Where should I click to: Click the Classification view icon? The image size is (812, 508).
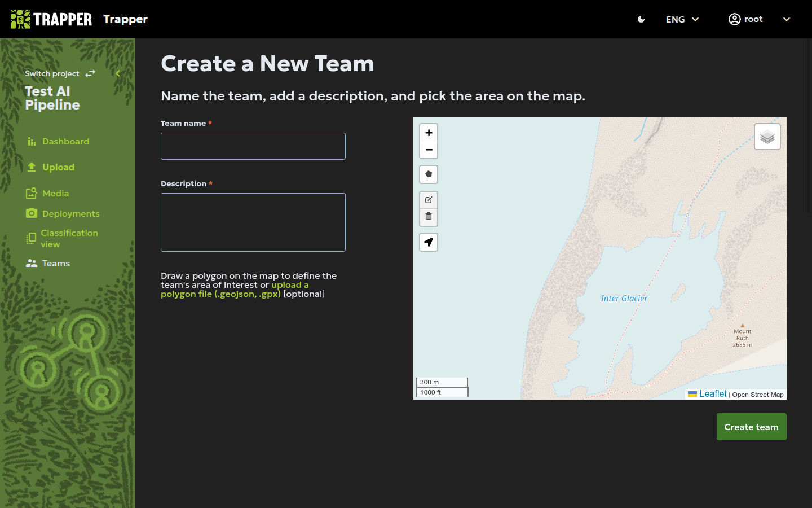(x=32, y=238)
